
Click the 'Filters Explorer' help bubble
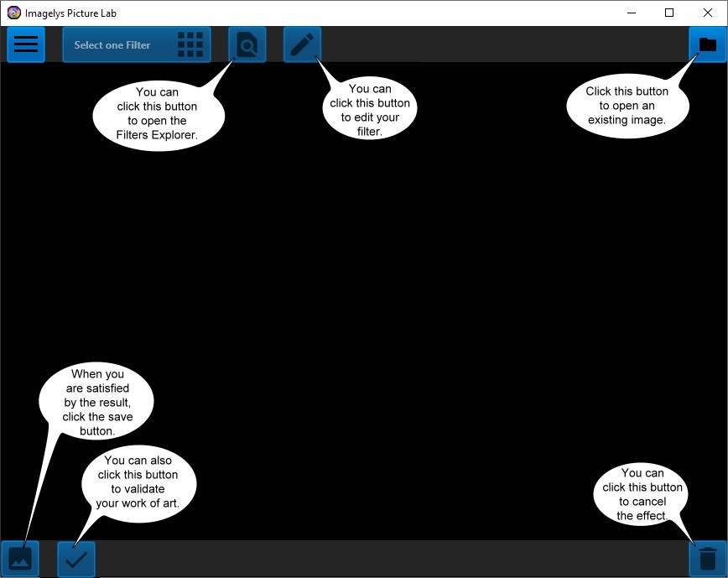[x=159, y=113]
